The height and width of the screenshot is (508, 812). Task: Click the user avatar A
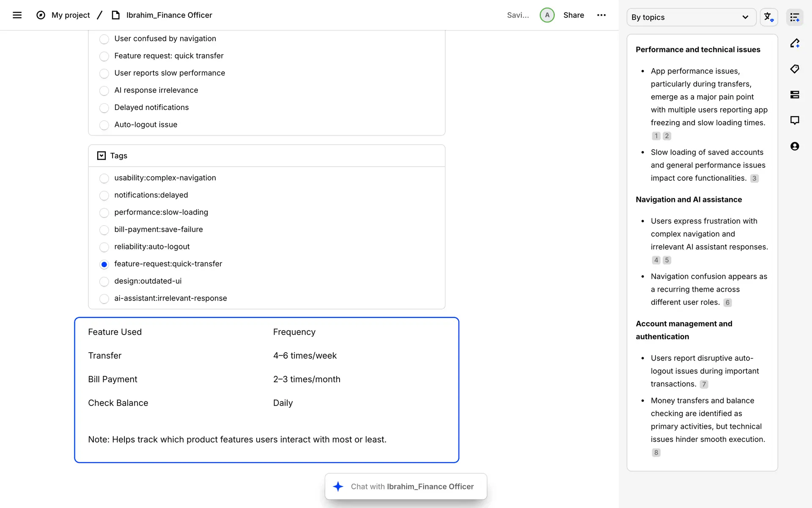547,15
